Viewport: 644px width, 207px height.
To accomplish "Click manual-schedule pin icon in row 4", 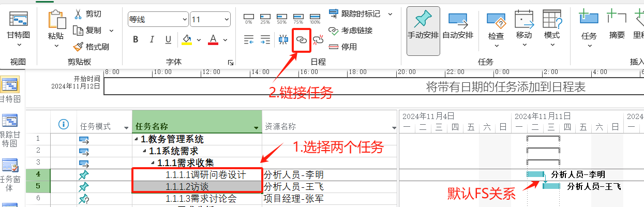I will click(x=83, y=174).
